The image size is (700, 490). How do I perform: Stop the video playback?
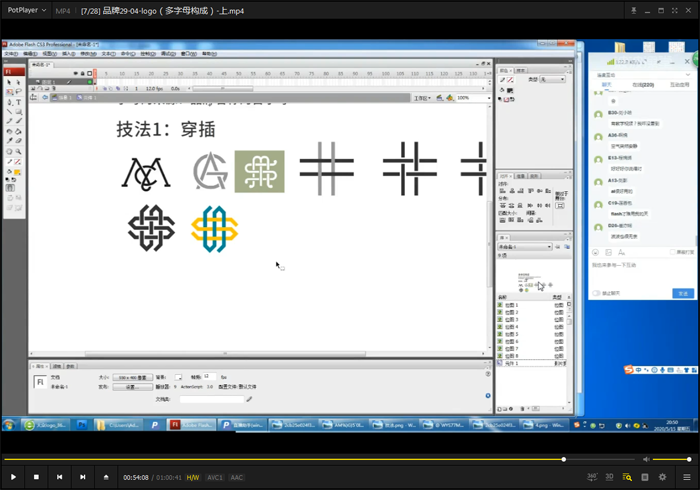36,477
